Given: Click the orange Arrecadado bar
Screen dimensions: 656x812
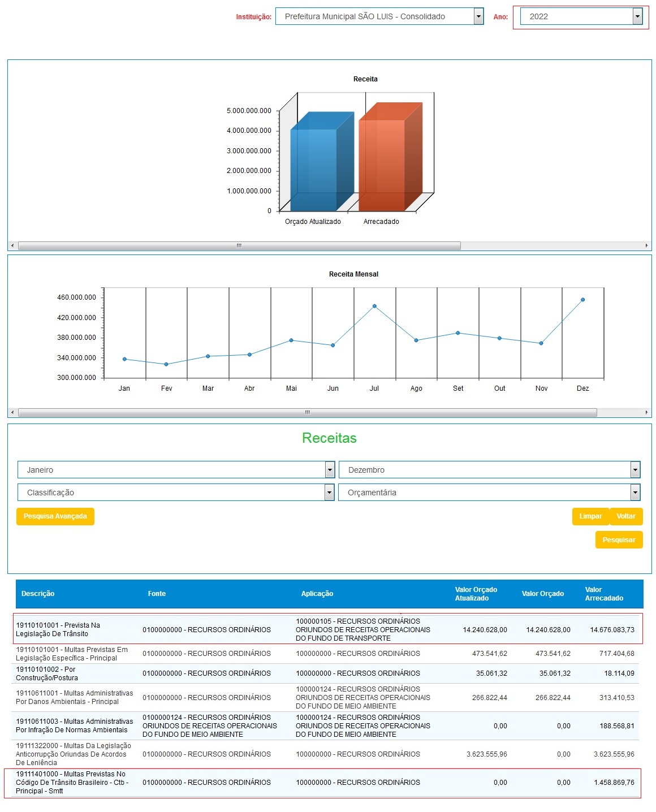Looking at the screenshot, I should (382, 165).
